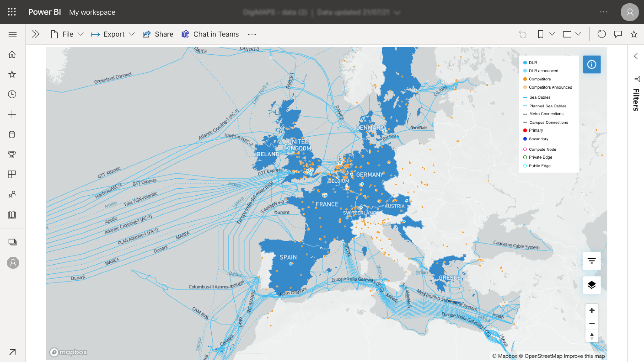Click the view mode rectangle icon

pos(567,34)
